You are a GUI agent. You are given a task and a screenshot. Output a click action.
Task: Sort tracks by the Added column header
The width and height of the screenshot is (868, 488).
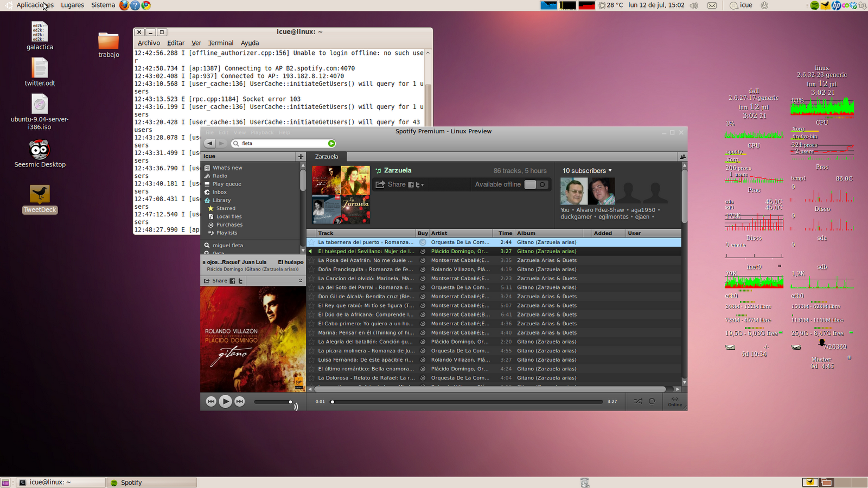609,233
